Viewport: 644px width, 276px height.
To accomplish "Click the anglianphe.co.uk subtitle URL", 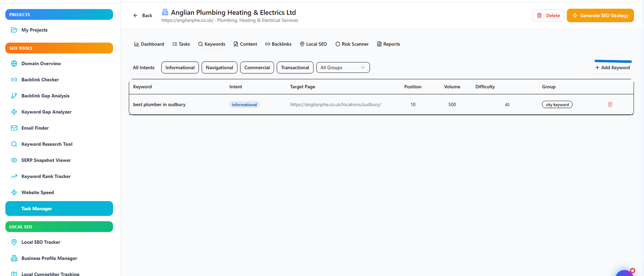I will [188, 20].
